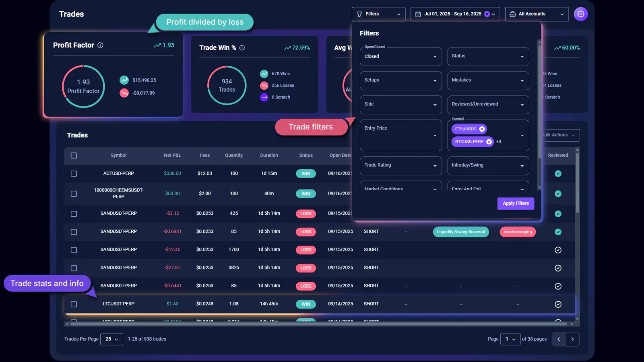Click the next page arrow icon
Screen dimensions: 644x362
573,339
